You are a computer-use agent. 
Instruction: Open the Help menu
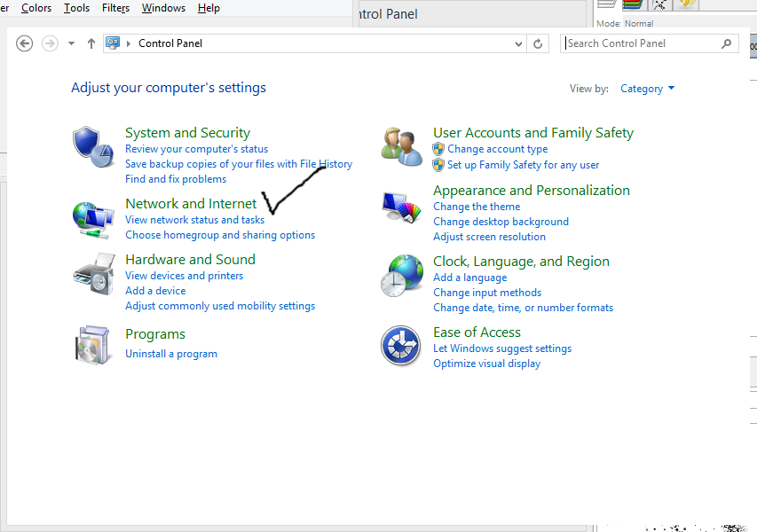(209, 8)
